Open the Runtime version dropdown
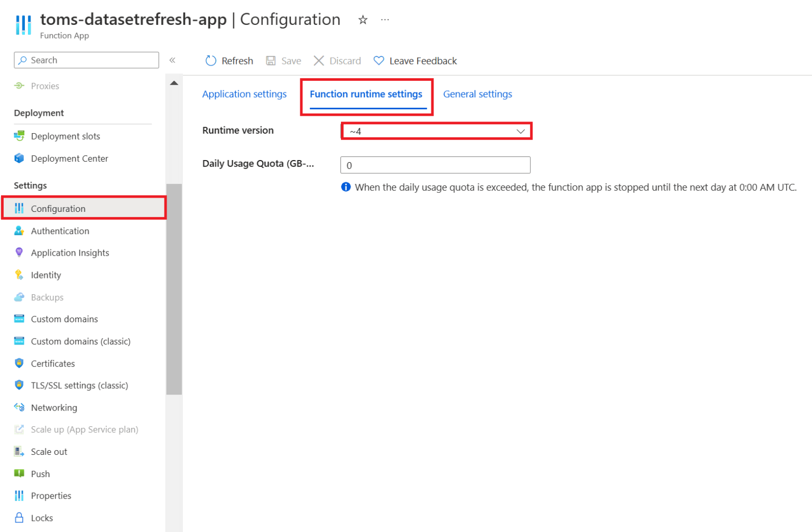The height and width of the screenshot is (532, 812). click(520, 130)
